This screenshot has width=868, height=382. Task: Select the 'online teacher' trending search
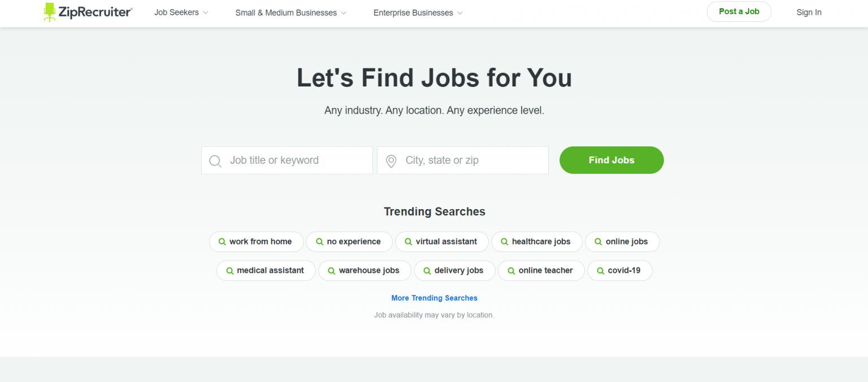[541, 271]
